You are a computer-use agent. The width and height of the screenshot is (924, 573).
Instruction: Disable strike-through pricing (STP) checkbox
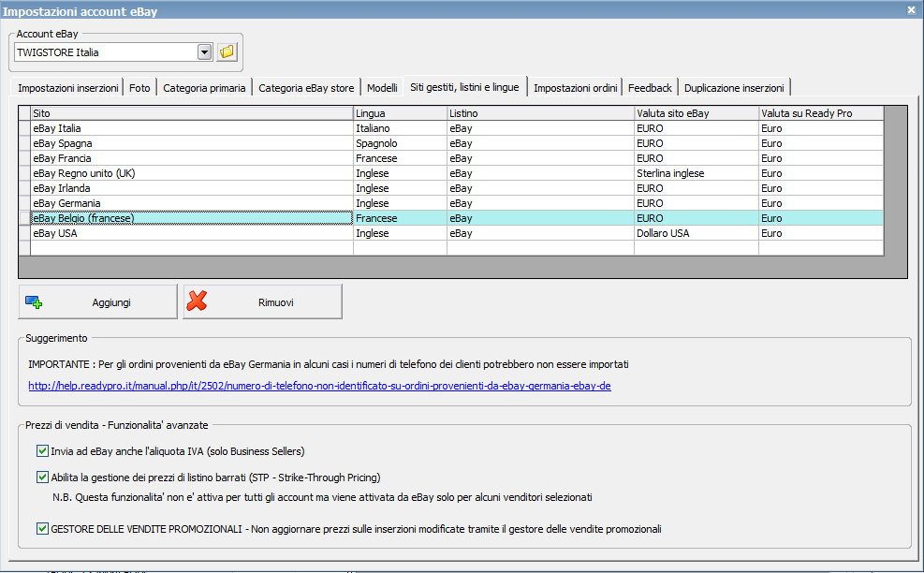pyautogui.click(x=42, y=477)
